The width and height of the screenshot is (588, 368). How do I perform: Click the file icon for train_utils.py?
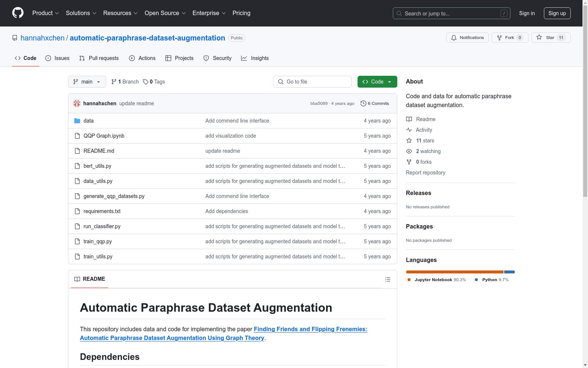pos(77,256)
